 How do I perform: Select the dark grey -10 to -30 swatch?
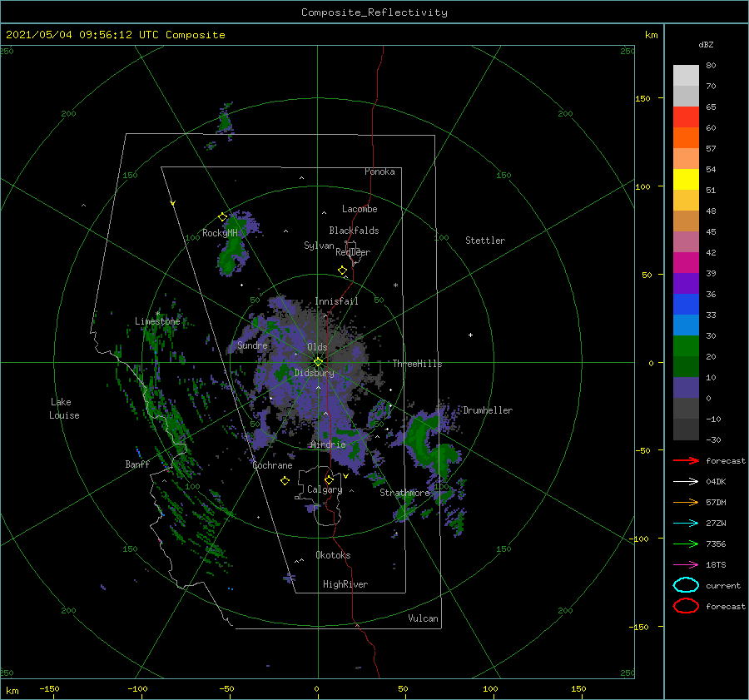[x=686, y=429]
